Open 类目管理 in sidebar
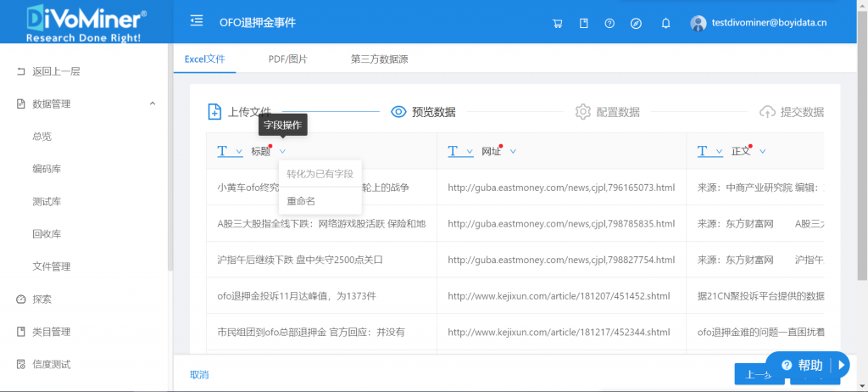 [x=52, y=332]
